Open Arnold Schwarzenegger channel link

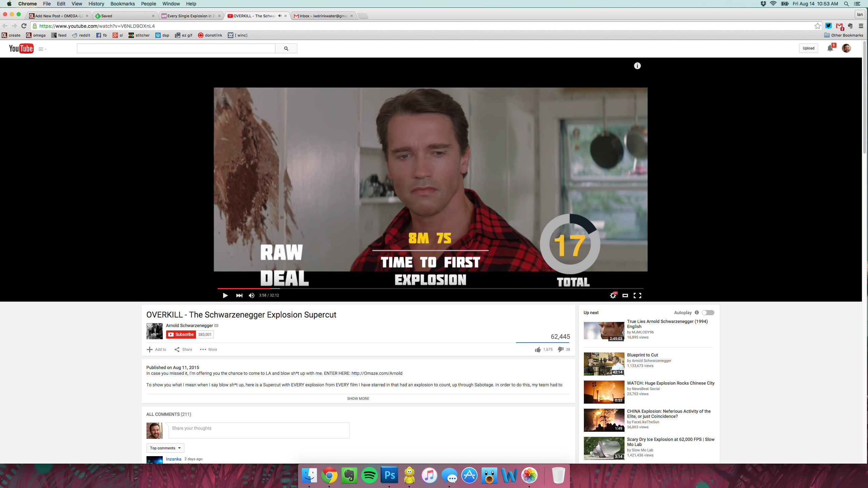189,325
